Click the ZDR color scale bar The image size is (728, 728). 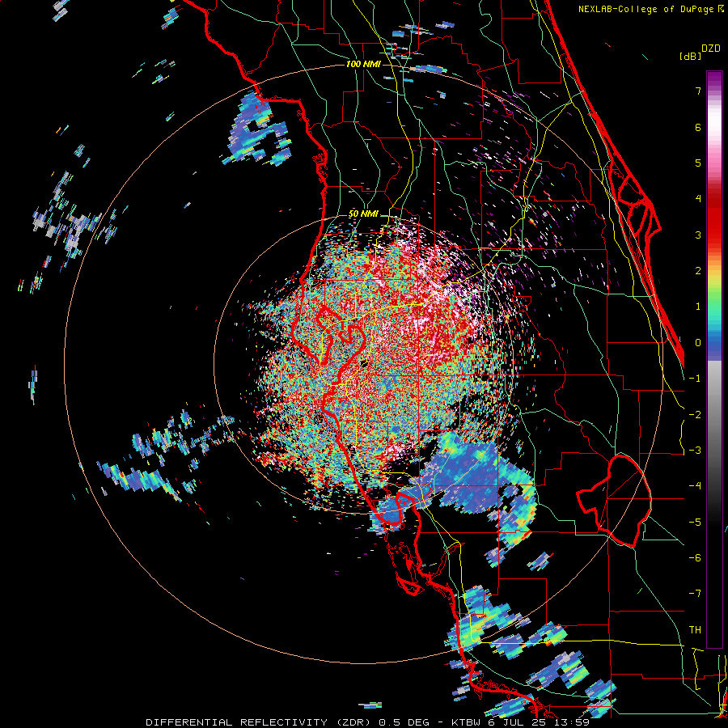[714, 359]
